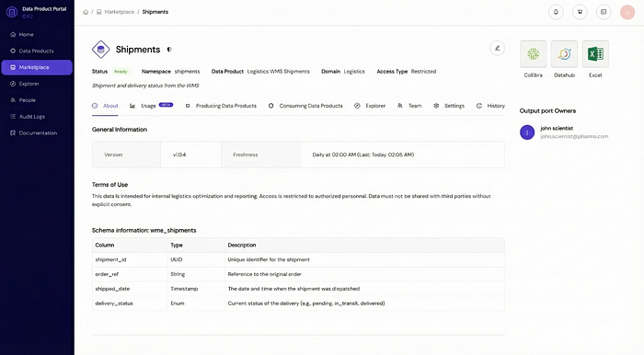Click the edit pencil button
644x355 pixels.
(497, 49)
